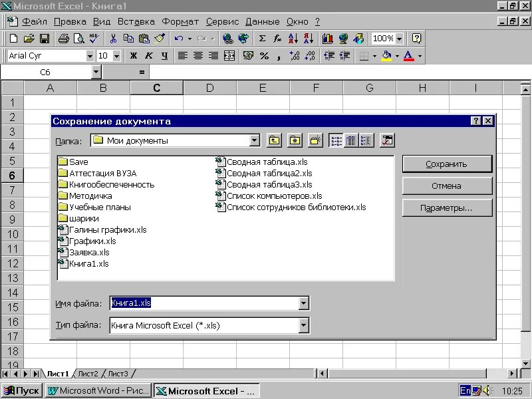Screen dimensions: 532x399
Task: Create a new folder in the save dialog
Action: point(315,140)
